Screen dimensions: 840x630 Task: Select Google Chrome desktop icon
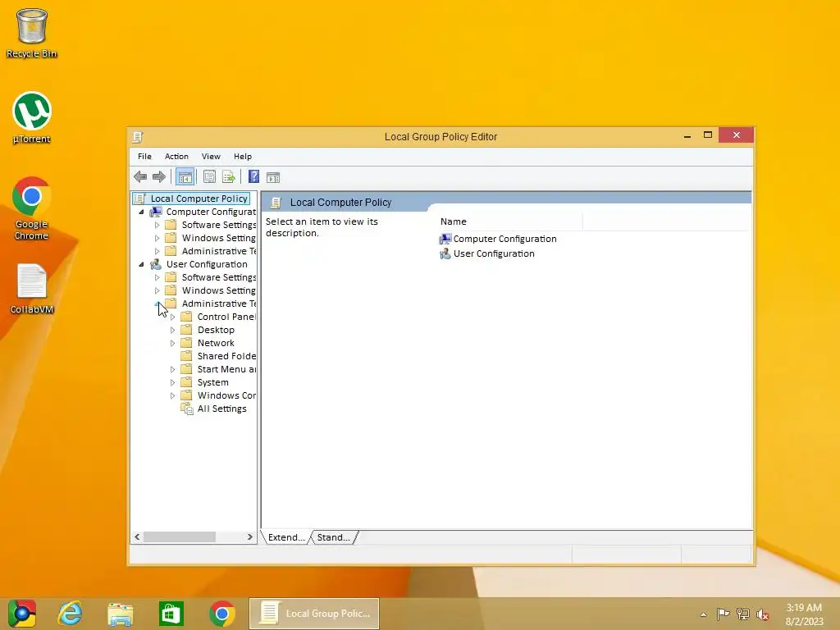(x=32, y=208)
